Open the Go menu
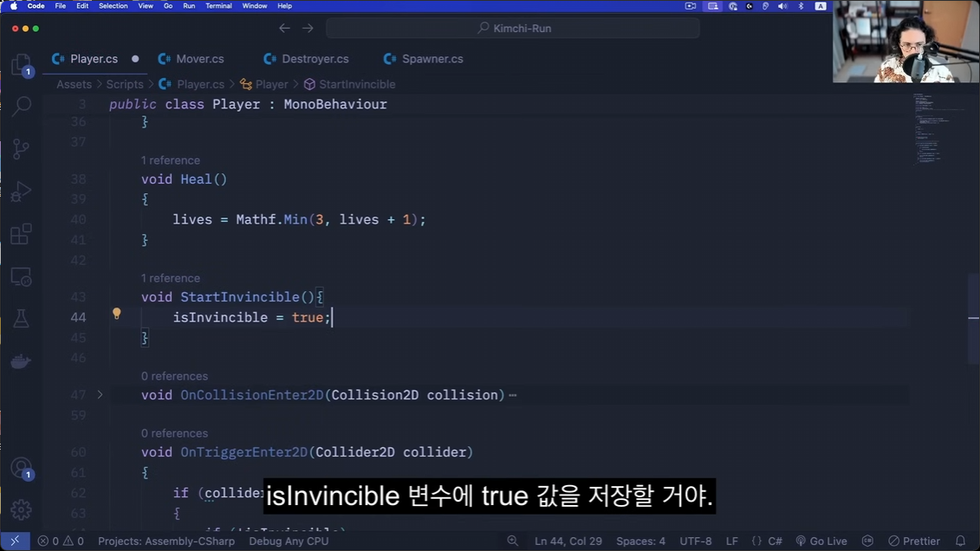The width and height of the screenshot is (980, 551). point(168,5)
